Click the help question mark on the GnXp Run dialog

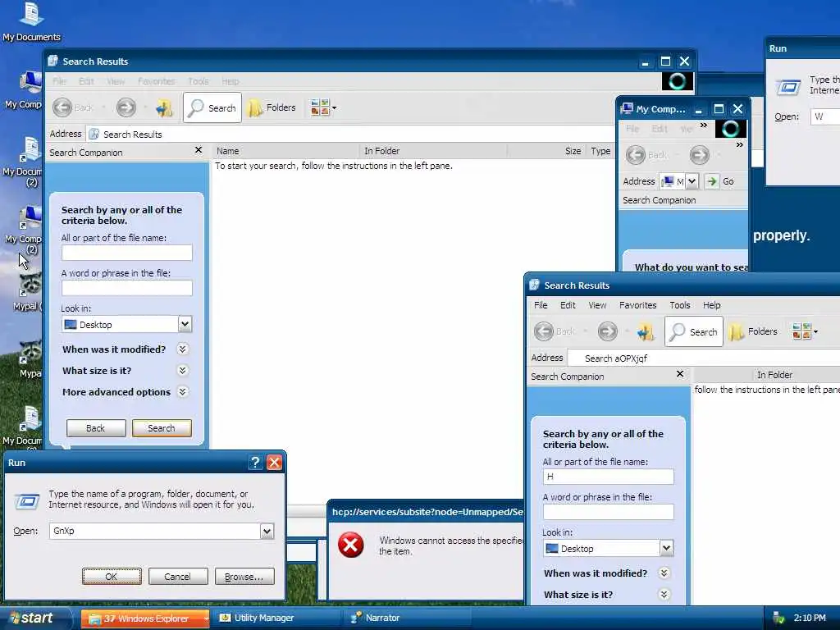point(256,463)
